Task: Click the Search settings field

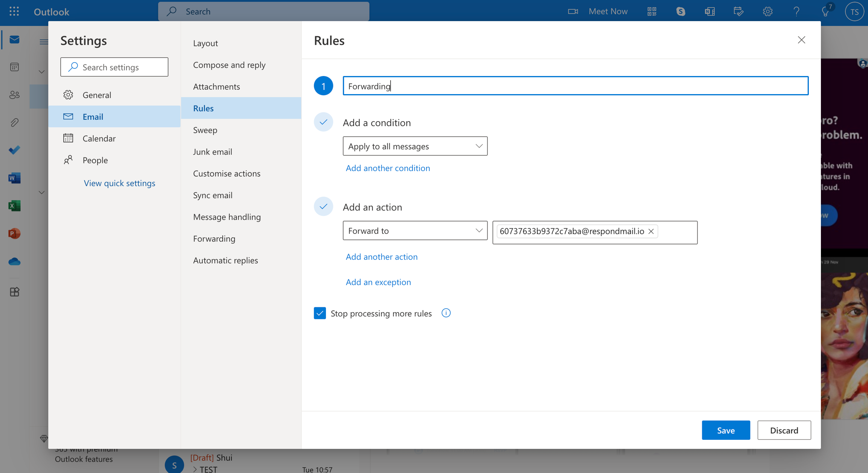Action: point(114,67)
